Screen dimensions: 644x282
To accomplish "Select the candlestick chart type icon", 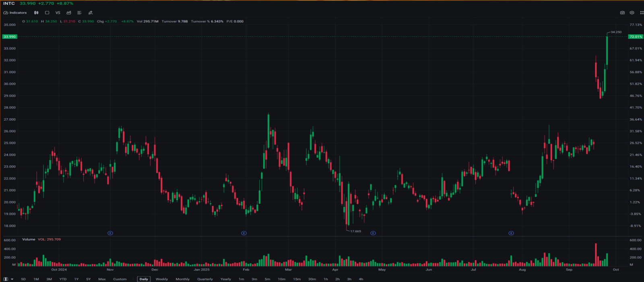I will 36,12.
